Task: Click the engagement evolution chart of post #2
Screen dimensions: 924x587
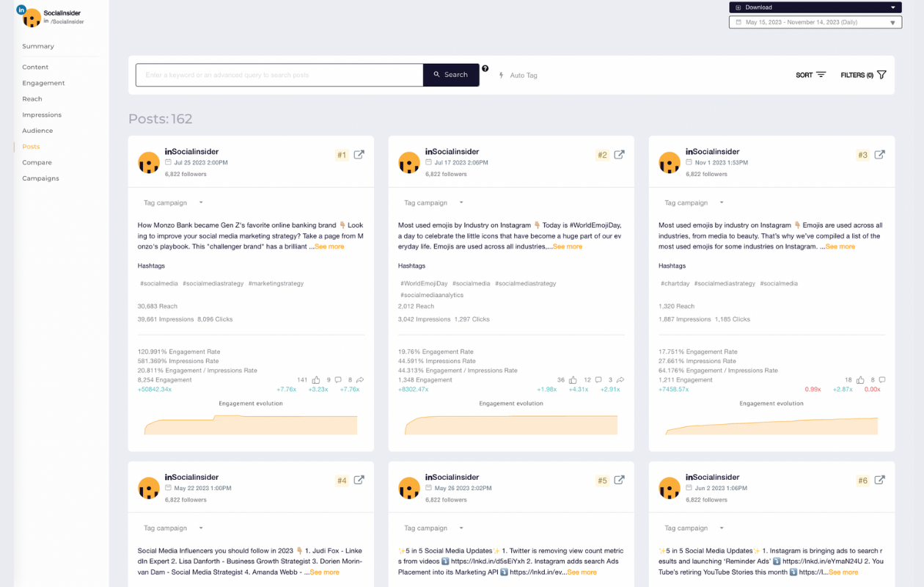Action: [511, 425]
